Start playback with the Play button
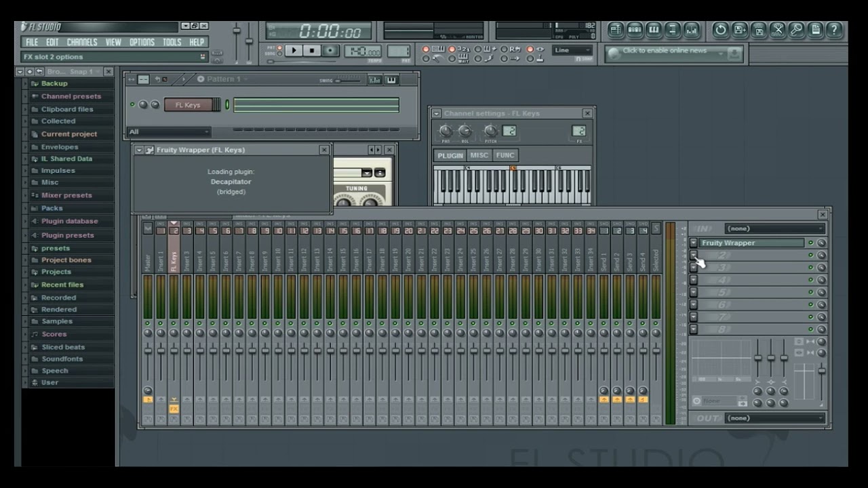This screenshot has height=488, width=868. tap(294, 50)
